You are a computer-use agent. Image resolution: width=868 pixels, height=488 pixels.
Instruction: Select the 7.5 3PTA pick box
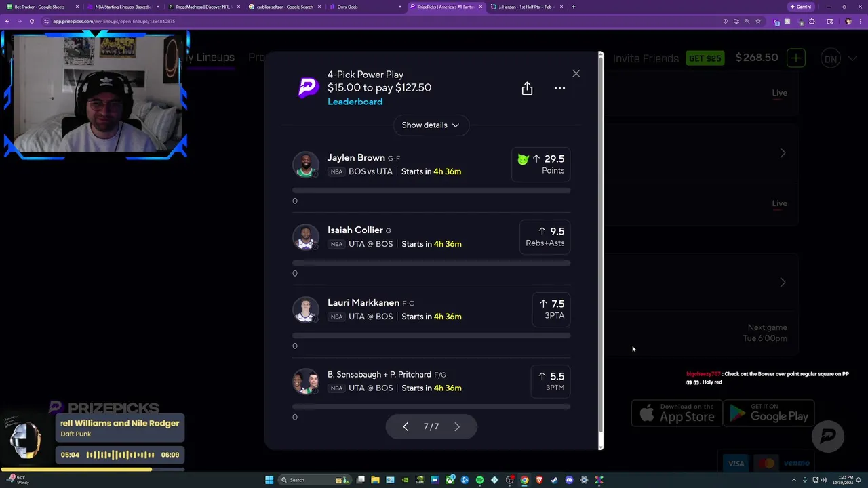point(551,310)
